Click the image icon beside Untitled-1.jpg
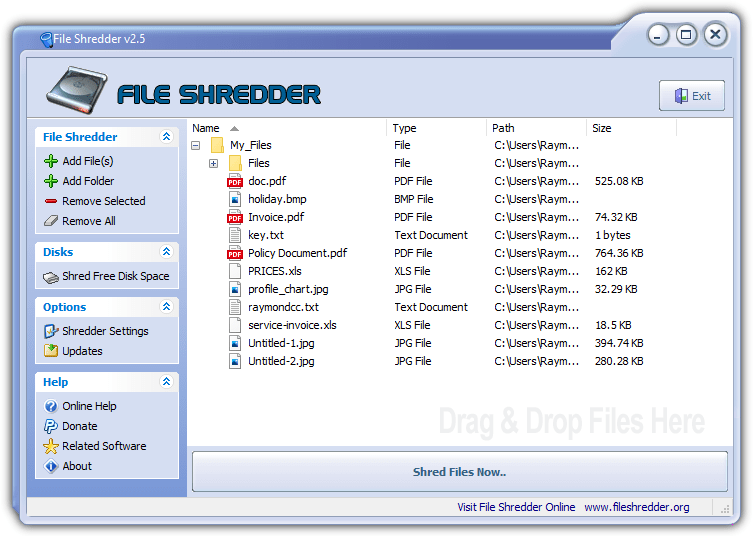753x536 pixels. 235,343
